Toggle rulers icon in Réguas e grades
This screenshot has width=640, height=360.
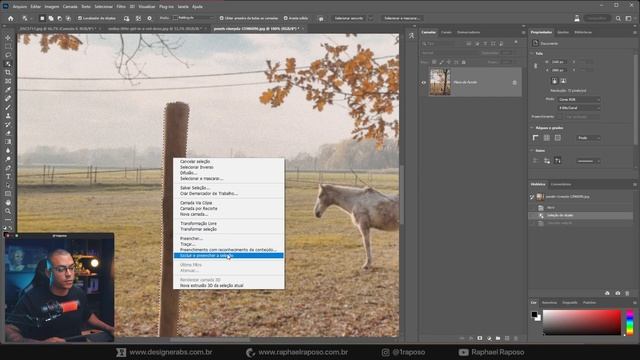click(536, 138)
